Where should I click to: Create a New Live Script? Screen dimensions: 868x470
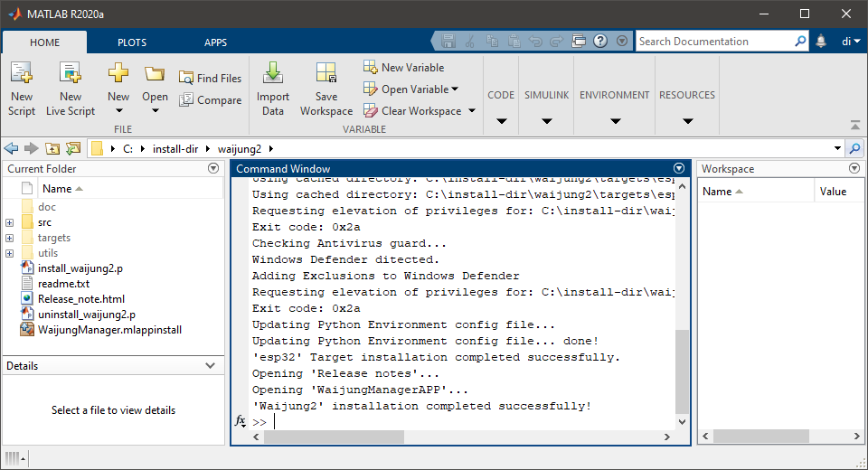click(x=71, y=89)
